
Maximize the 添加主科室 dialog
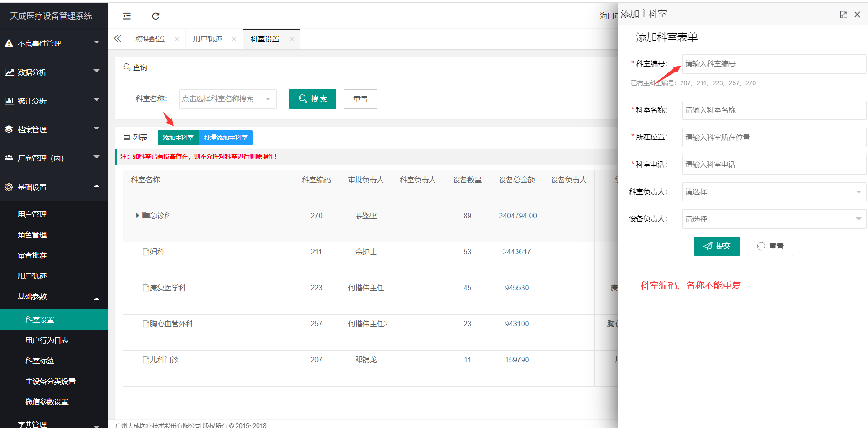coord(844,15)
